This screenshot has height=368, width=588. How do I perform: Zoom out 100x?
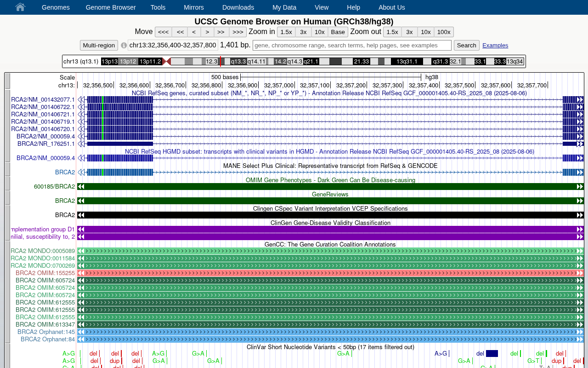444,32
